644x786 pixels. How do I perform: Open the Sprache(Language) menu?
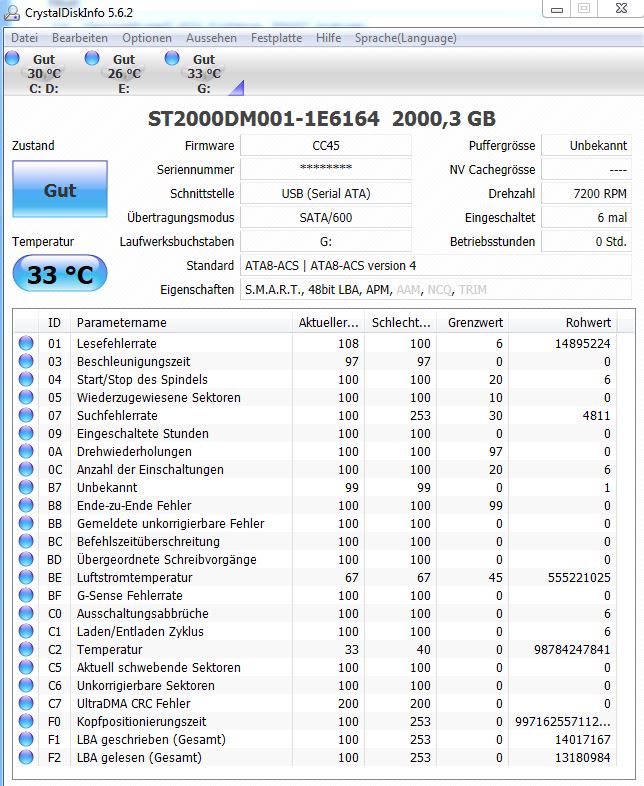click(405, 38)
